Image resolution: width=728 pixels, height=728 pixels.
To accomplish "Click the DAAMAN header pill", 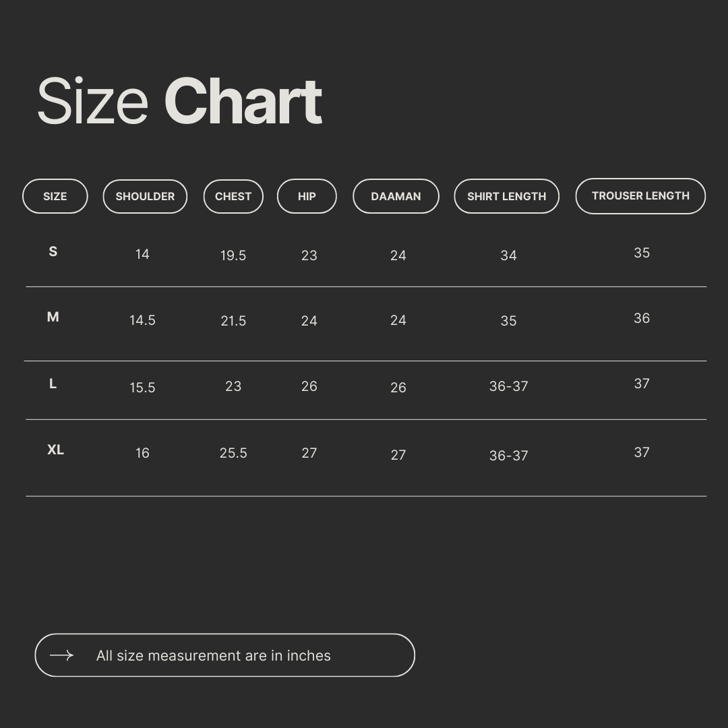I will point(396,196).
